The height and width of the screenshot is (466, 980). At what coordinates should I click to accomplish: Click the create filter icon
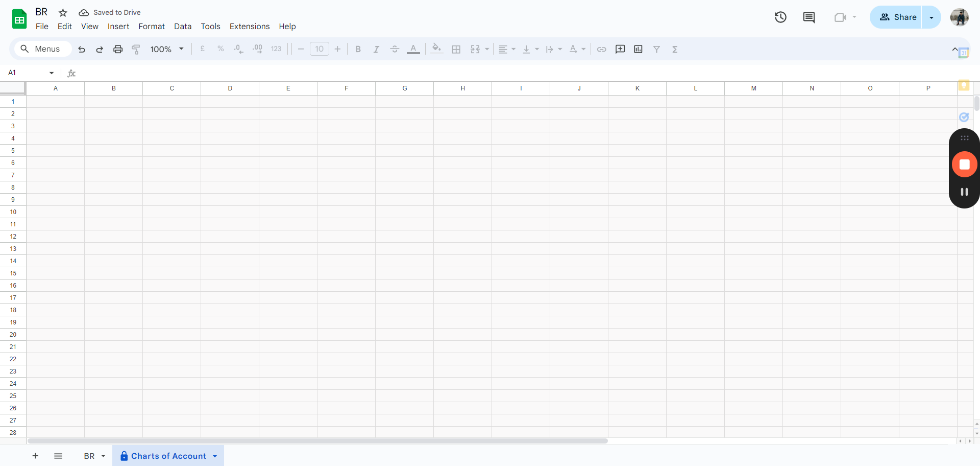pos(656,49)
